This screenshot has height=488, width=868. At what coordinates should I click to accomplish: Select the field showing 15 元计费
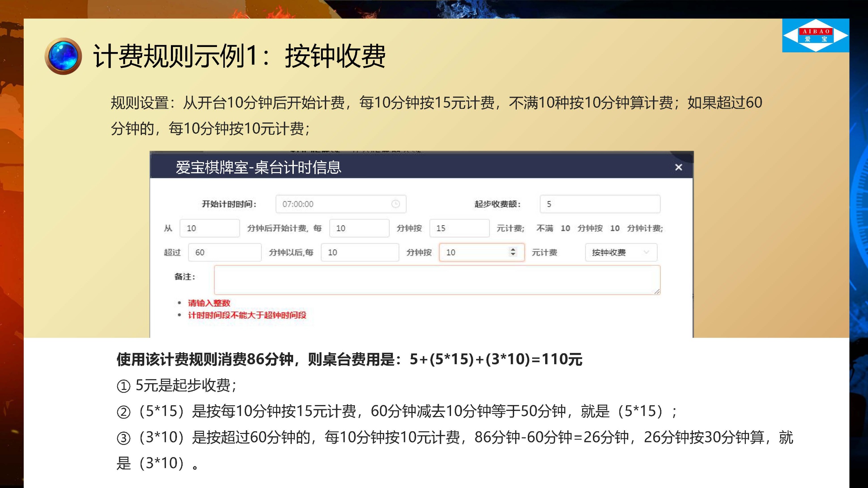click(459, 228)
